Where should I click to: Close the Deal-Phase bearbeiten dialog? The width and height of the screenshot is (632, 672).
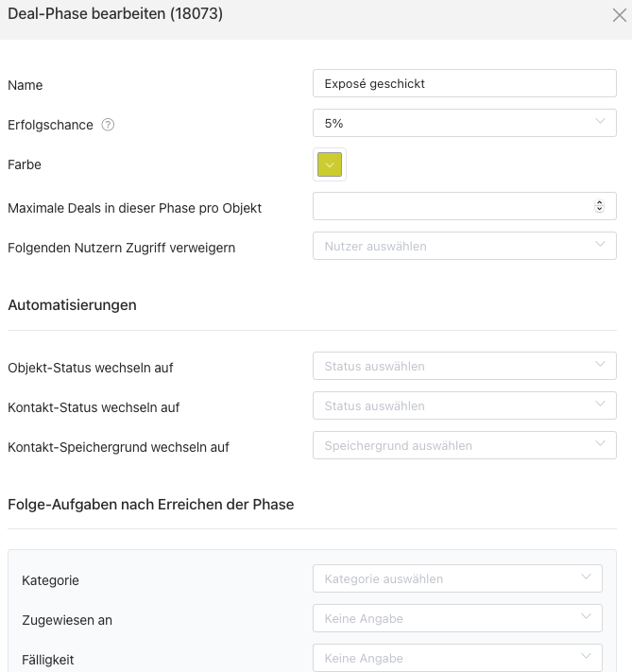pos(619,15)
